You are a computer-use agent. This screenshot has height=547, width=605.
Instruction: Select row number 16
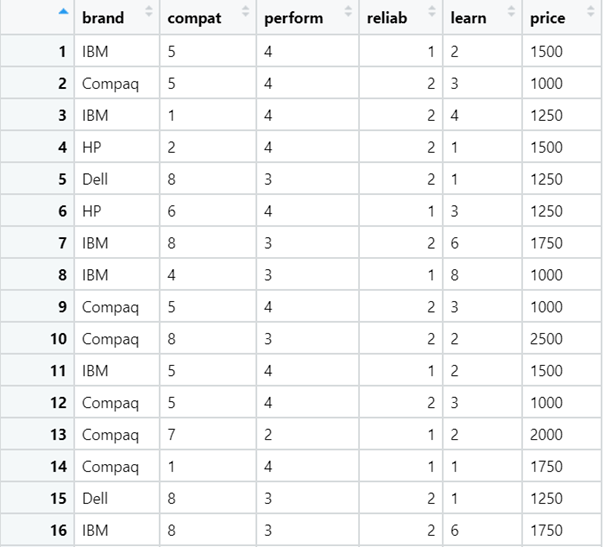(58, 530)
